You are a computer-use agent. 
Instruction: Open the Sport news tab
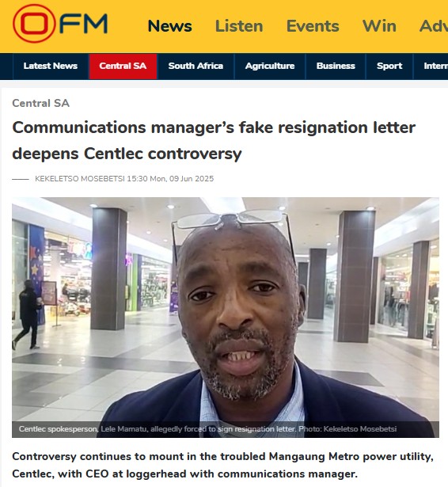(x=389, y=67)
